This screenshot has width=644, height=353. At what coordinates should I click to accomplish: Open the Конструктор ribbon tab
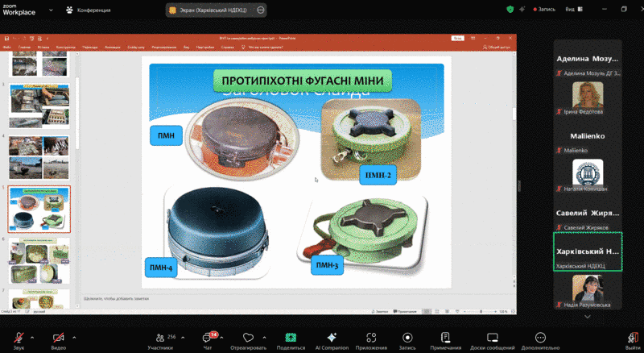(x=66, y=48)
